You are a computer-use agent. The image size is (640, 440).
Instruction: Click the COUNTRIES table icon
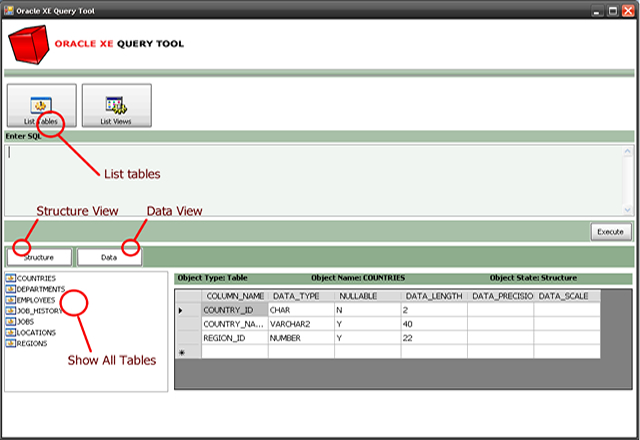coord(11,278)
